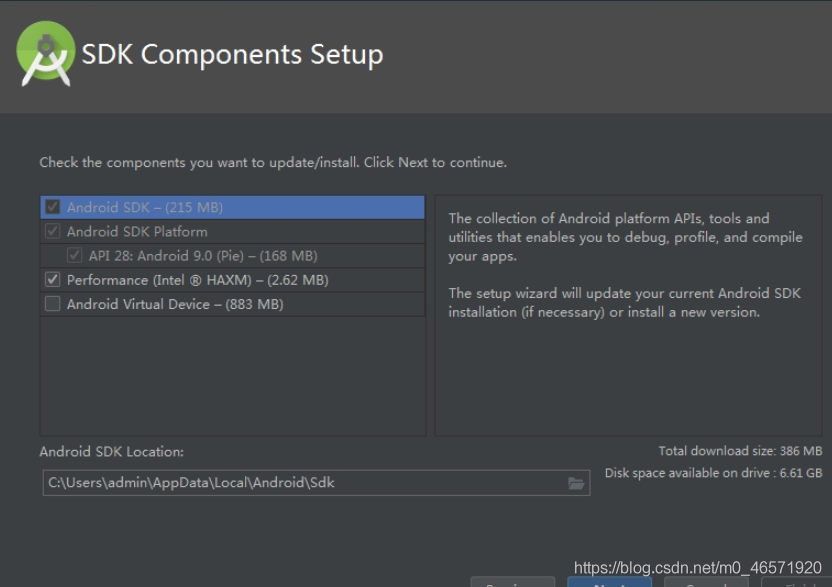Toggle the Android SDK checkbox
Image resolution: width=832 pixels, height=587 pixels.
pos(53,206)
